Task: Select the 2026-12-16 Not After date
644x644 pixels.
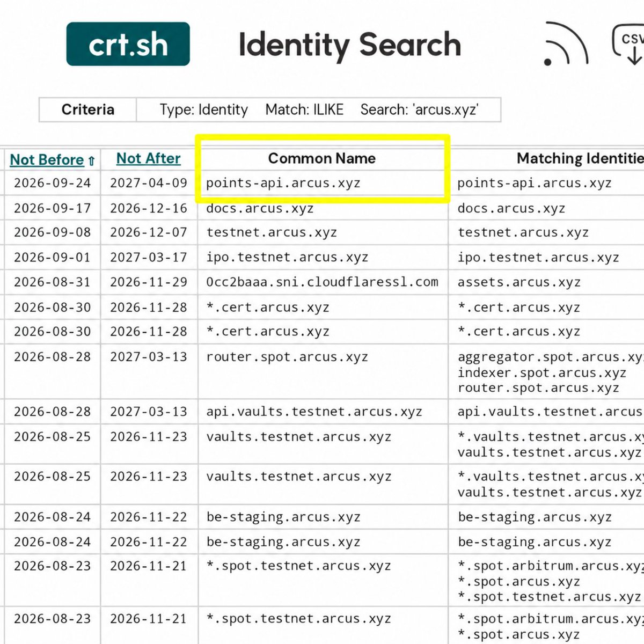Action: (x=149, y=208)
